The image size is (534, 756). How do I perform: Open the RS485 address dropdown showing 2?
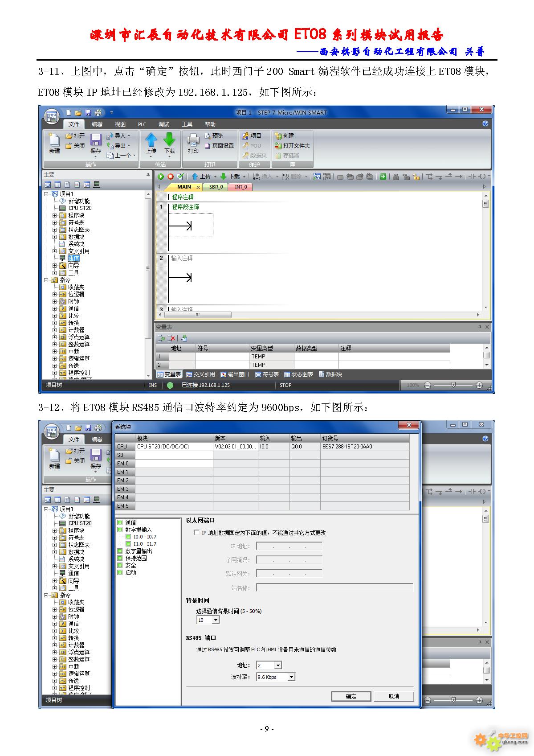pos(278,666)
